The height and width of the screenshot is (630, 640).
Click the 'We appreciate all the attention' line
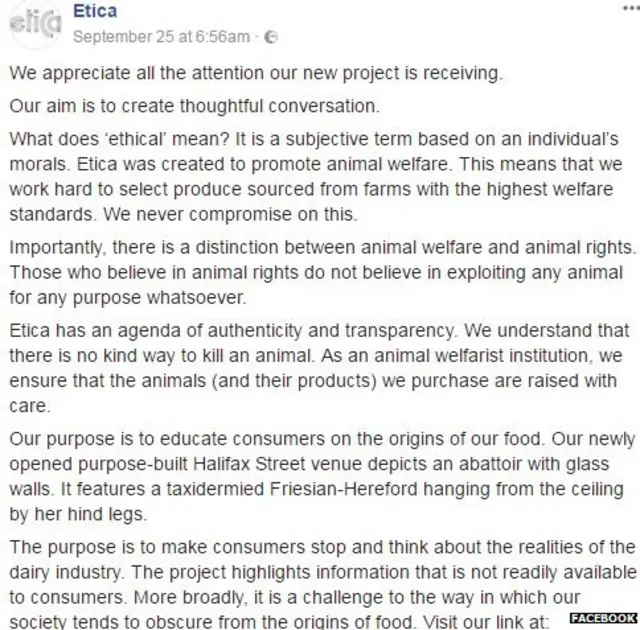[257, 73]
